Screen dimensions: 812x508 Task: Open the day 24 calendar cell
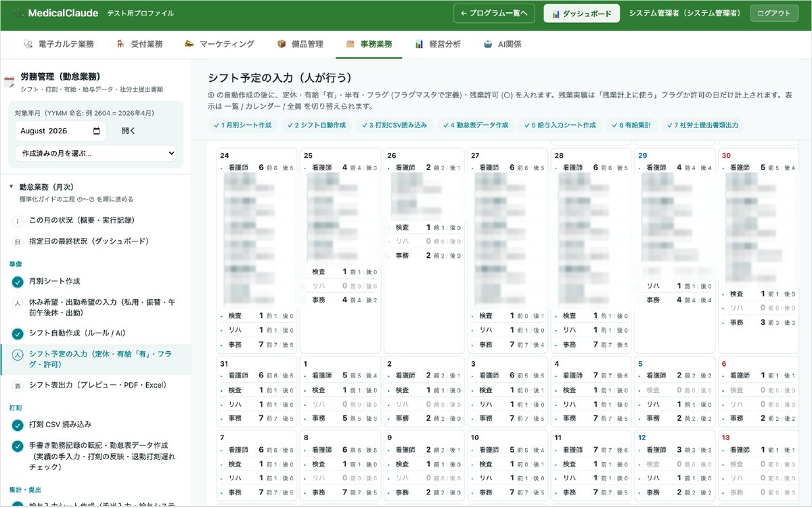click(x=256, y=250)
